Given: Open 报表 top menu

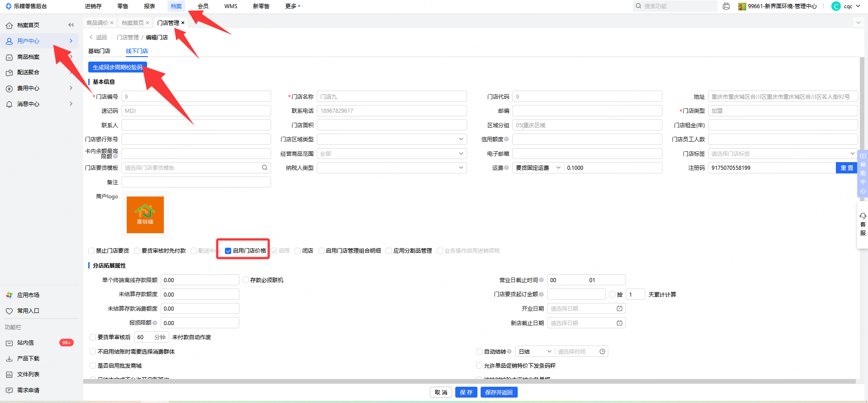Looking at the screenshot, I should [x=149, y=6].
